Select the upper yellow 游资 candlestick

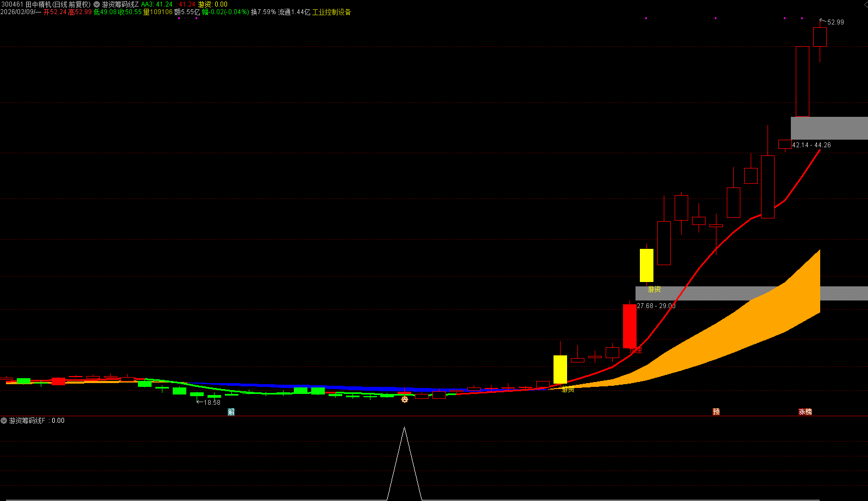646,265
